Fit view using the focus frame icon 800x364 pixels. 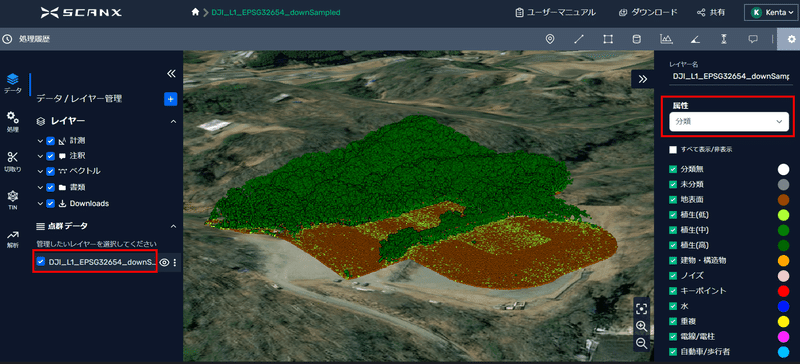642,308
